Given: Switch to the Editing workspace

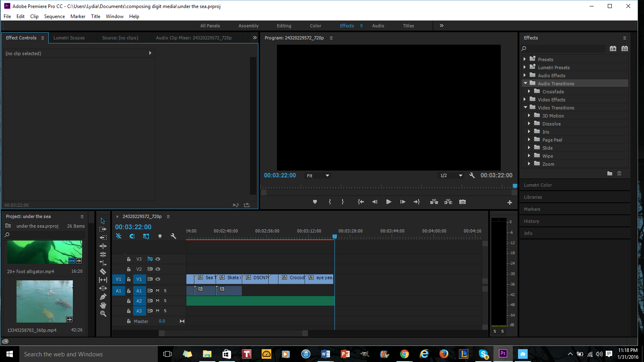Looking at the screenshot, I should point(284,26).
